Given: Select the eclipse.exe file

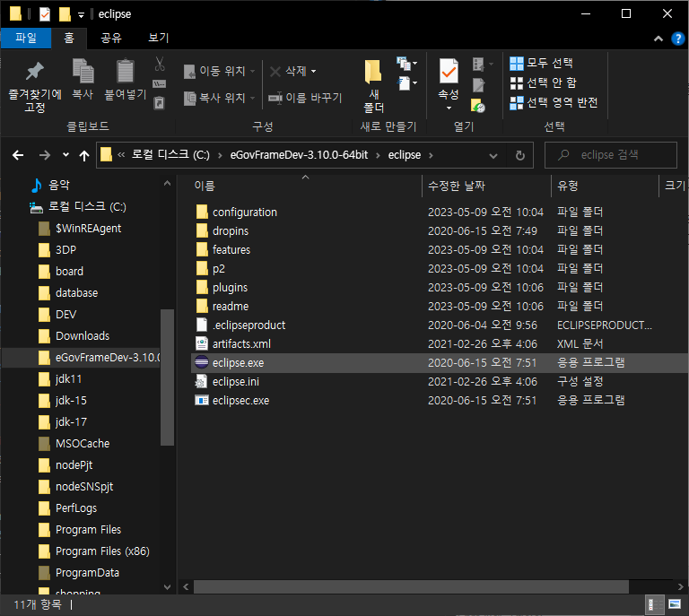Looking at the screenshot, I should tap(440, 362).
